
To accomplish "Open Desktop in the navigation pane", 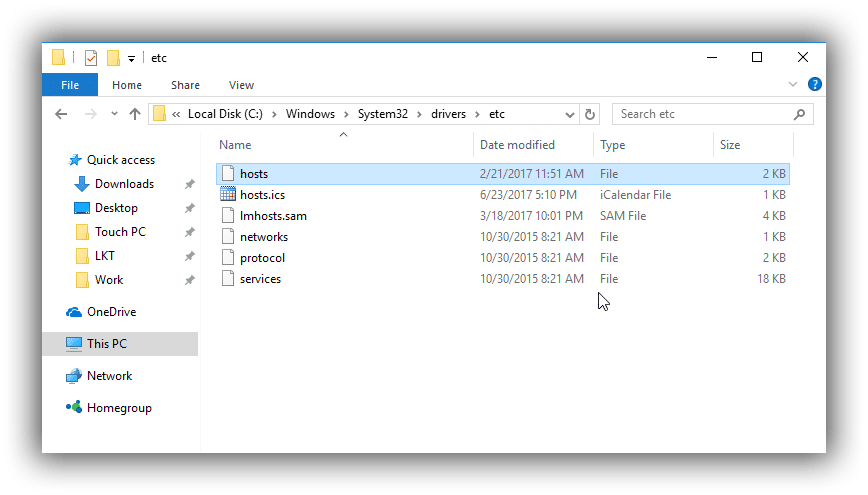I will tap(116, 208).
